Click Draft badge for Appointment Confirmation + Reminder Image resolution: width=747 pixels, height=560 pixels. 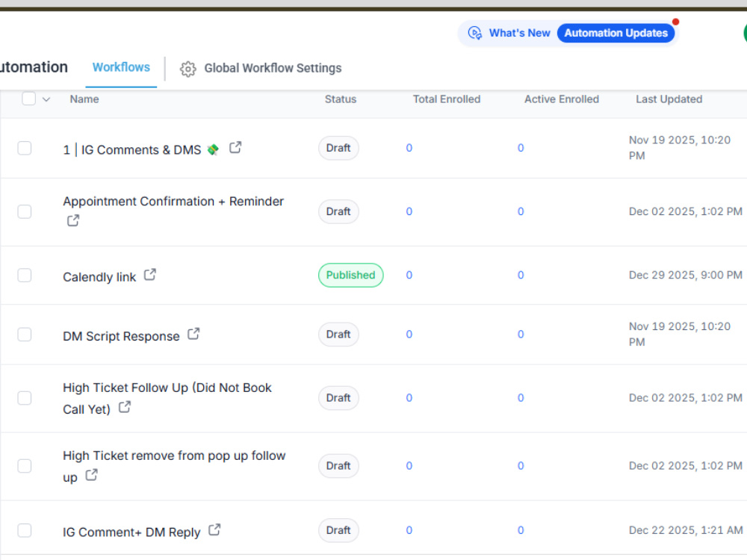coord(338,211)
